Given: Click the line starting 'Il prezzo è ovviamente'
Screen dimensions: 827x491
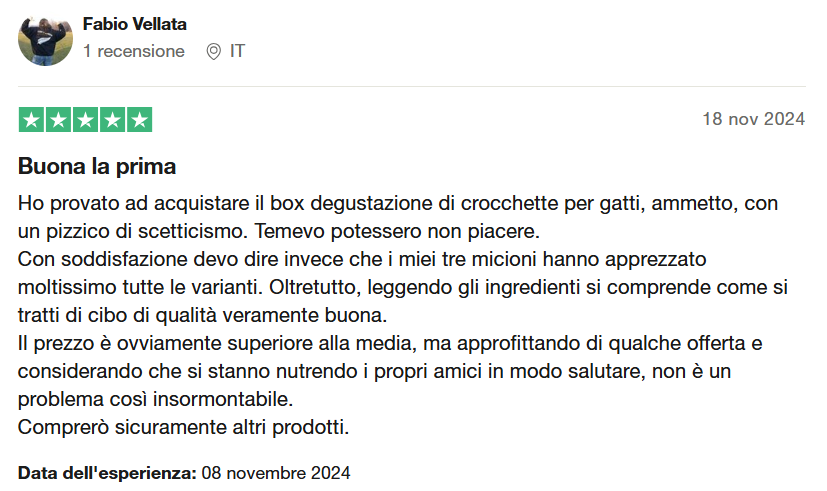Looking at the screenshot, I should coord(390,343).
